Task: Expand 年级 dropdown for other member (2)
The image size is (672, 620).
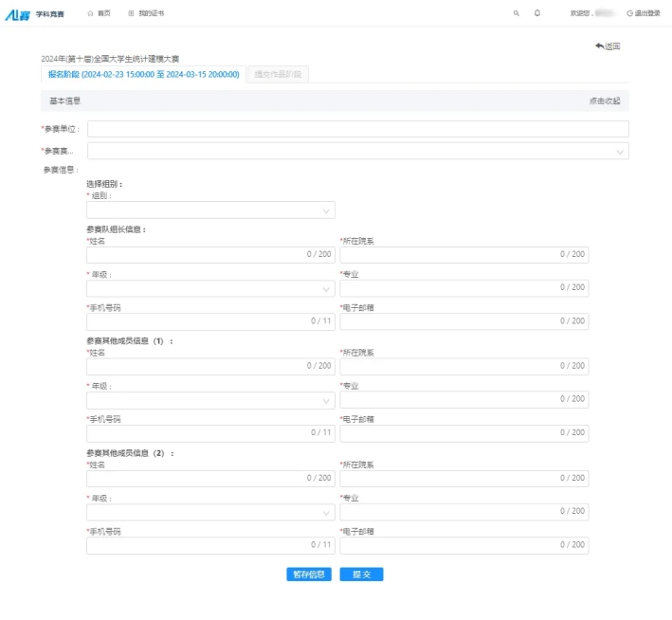Action: point(210,512)
